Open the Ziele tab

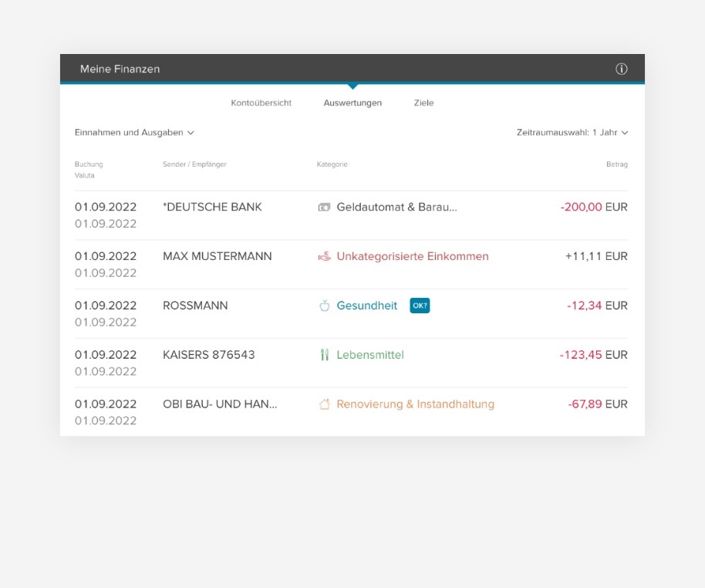tap(423, 103)
